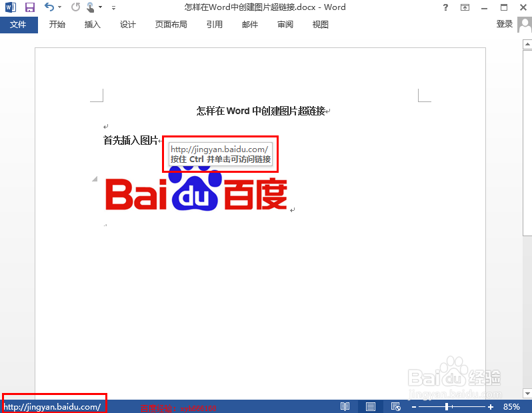This screenshot has width=532, height=413.
Task: Open the 页面布局 ribbon tab
Action: [171, 25]
